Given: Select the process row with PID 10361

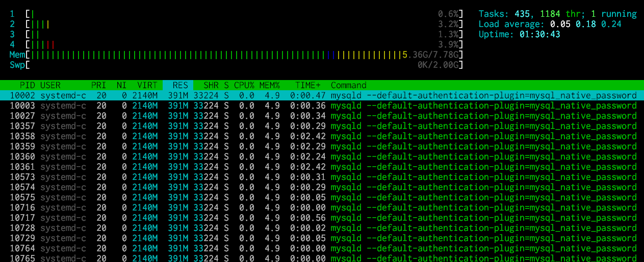Looking at the screenshot, I should [322, 167].
